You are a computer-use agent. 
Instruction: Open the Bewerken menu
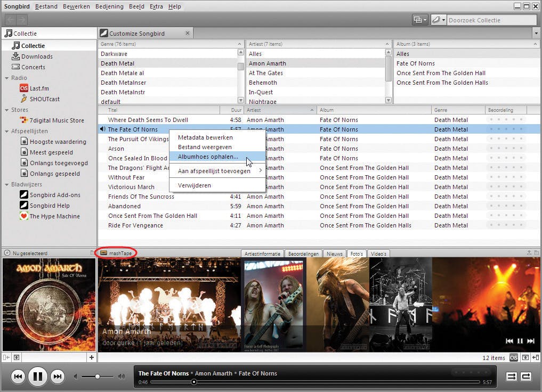[x=76, y=6]
